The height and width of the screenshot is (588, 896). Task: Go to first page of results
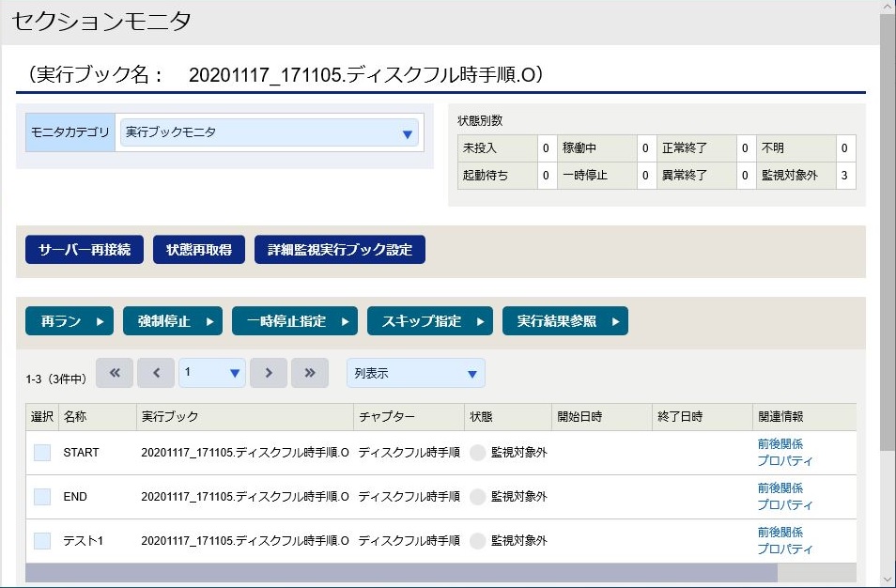(115, 373)
